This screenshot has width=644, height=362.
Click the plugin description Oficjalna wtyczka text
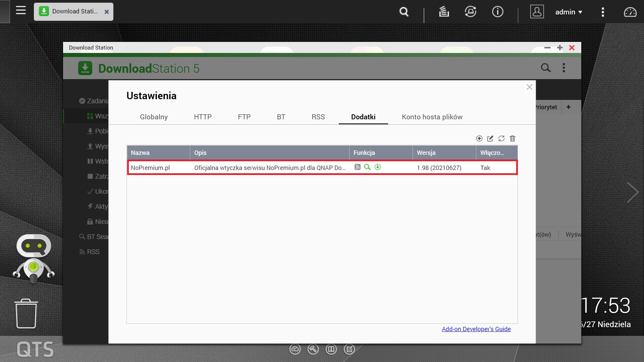click(x=270, y=168)
